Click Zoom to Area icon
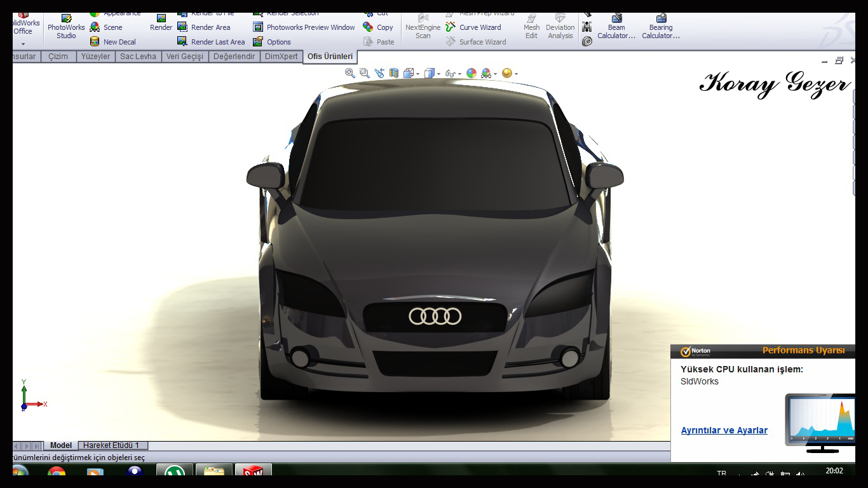This screenshot has width=868, height=488. (x=364, y=73)
